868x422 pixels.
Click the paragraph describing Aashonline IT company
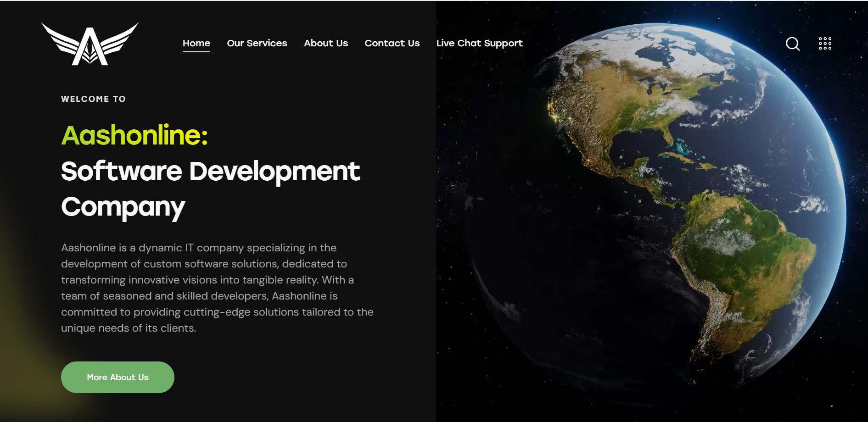click(217, 288)
